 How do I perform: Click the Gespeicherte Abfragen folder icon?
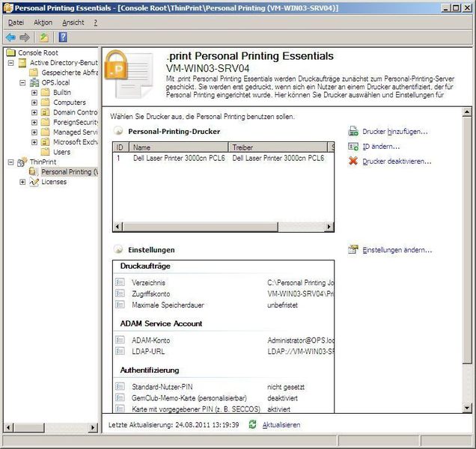tap(34, 73)
